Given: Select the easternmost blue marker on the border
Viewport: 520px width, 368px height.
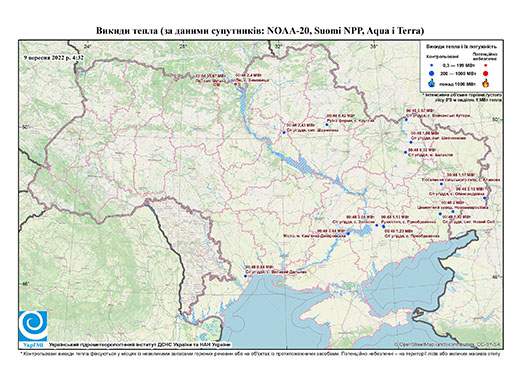Looking at the screenshot, I should tap(484, 198).
